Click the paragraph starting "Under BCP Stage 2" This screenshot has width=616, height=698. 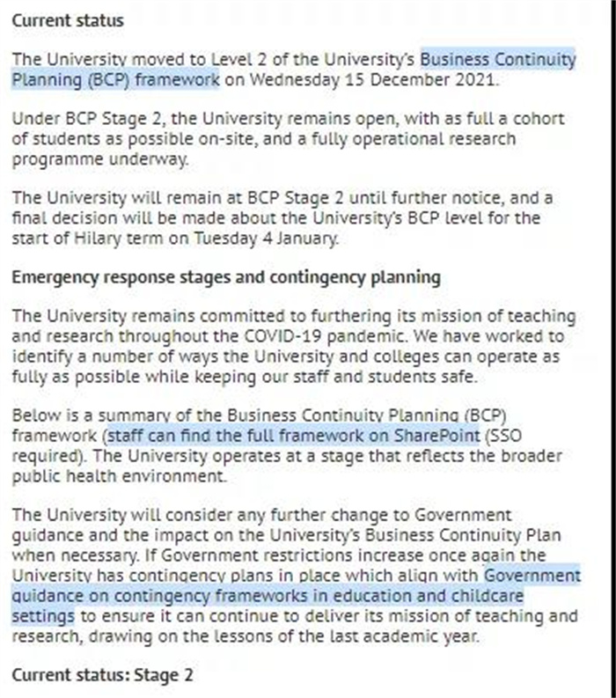[x=289, y=139]
